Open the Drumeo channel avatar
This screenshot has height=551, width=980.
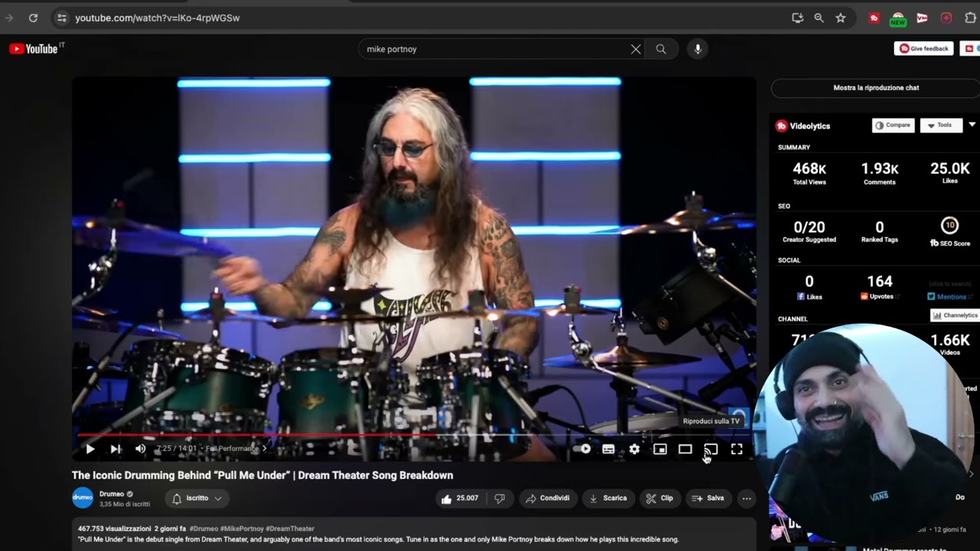coord(83,497)
